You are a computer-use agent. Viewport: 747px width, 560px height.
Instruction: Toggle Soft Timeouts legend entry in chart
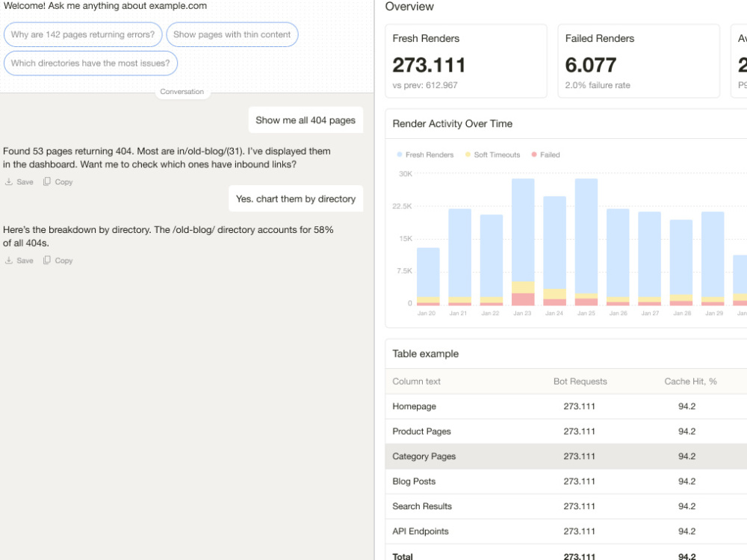pyautogui.click(x=492, y=155)
